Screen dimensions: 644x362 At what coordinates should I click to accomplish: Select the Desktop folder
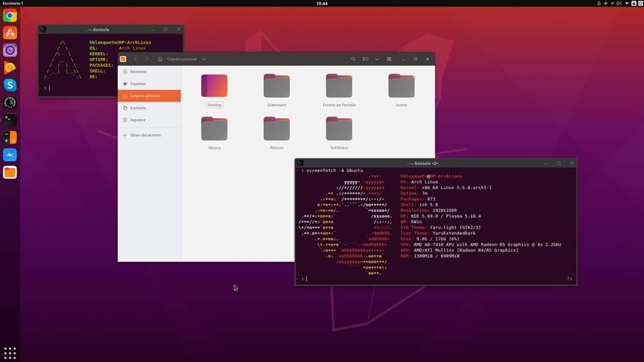tap(215, 86)
